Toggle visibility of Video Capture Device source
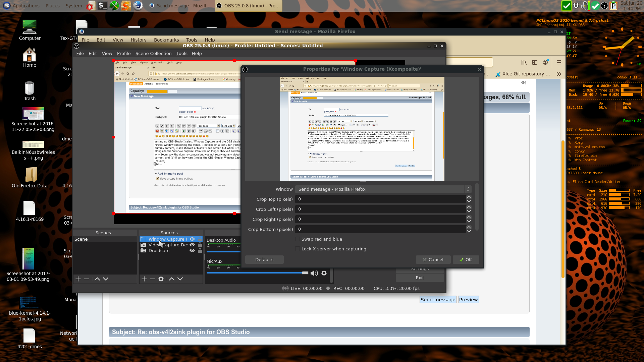 (x=192, y=245)
